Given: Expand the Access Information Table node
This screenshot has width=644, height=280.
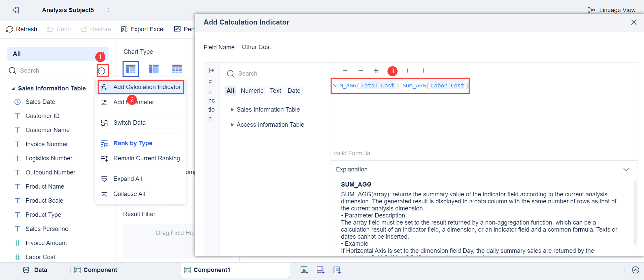Looking at the screenshot, I should point(232,125).
